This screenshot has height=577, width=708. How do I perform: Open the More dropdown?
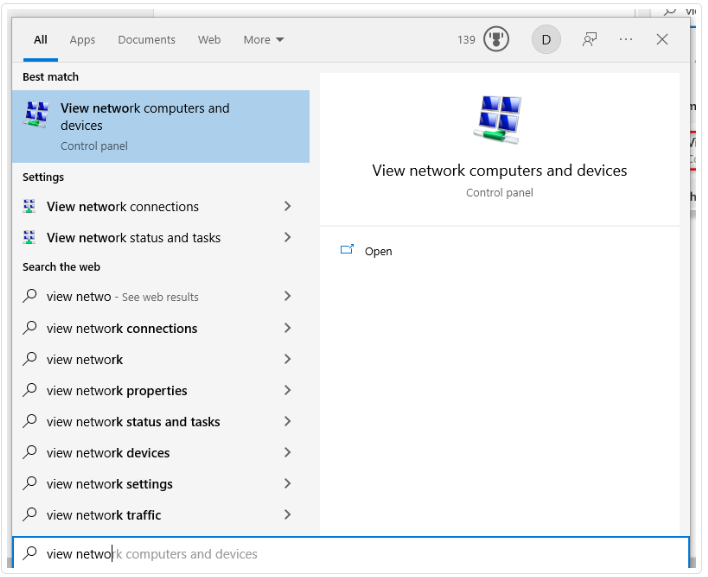(x=263, y=40)
